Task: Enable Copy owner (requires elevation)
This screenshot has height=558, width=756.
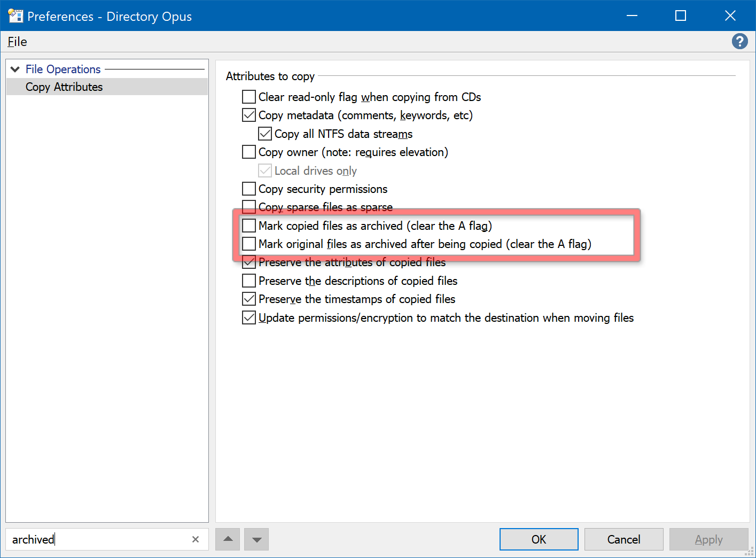Action: coord(249,152)
